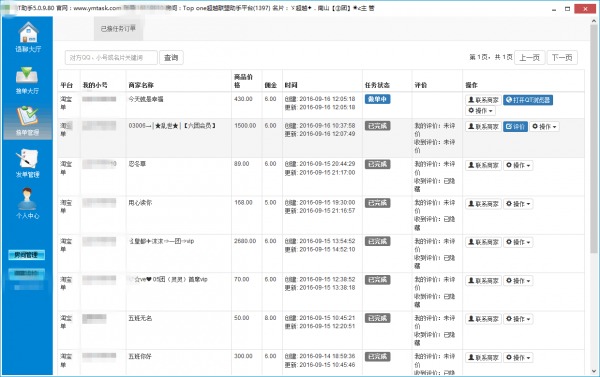Contact merchant for the 今天就是幸福 order
Image resolution: width=600 pixels, height=377 pixels.
(x=483, y=100)
